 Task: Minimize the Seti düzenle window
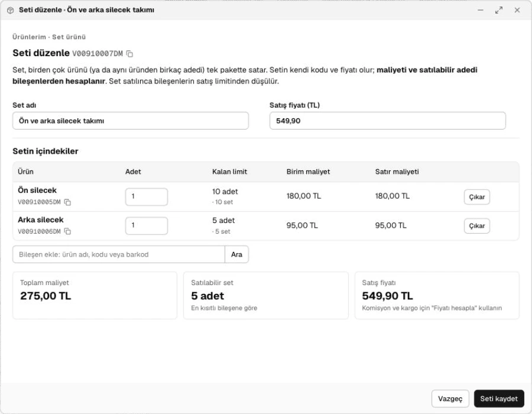481,10
